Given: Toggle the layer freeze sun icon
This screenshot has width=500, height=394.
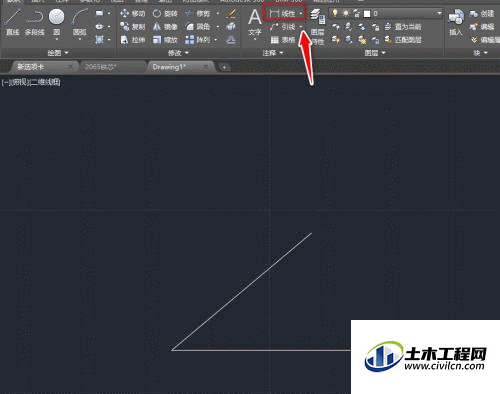Looking at the screenshot, I should (346, 13).
